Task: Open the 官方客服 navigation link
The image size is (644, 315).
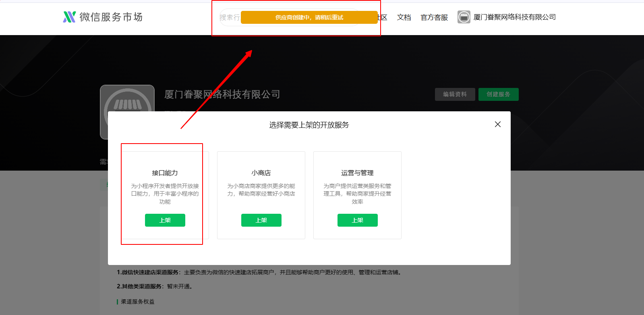Action: tap(434, 17)
